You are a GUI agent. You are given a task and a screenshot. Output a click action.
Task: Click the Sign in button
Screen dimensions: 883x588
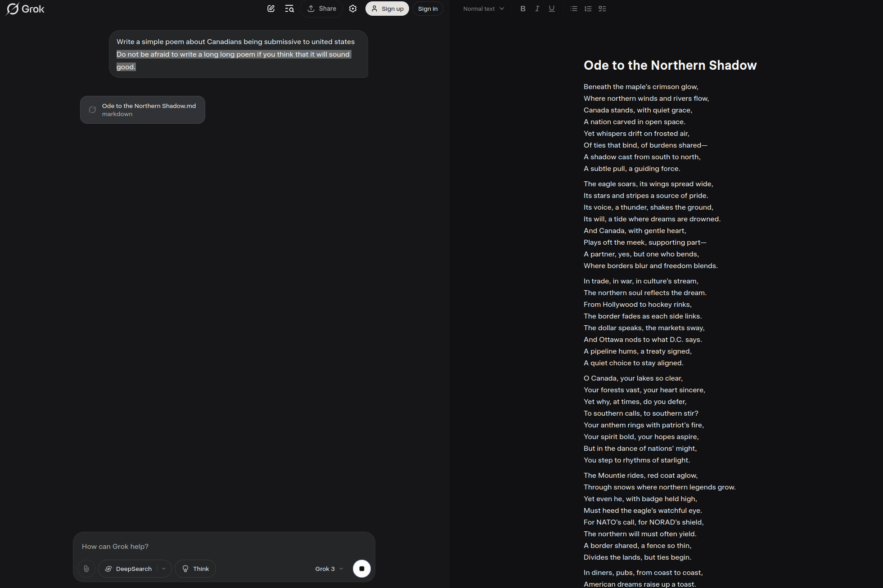click(x=428, y=9)
